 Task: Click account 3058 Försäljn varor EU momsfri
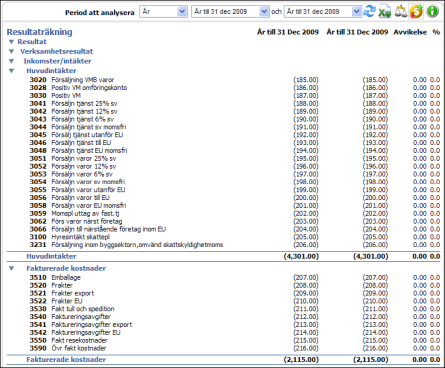click(x=78, y=206)
